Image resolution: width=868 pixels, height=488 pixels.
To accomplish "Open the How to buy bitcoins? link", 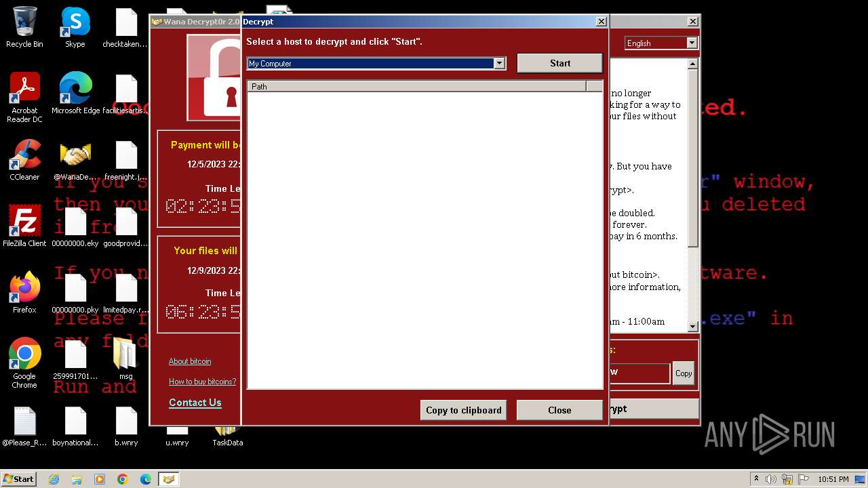I will click(203, 382).
